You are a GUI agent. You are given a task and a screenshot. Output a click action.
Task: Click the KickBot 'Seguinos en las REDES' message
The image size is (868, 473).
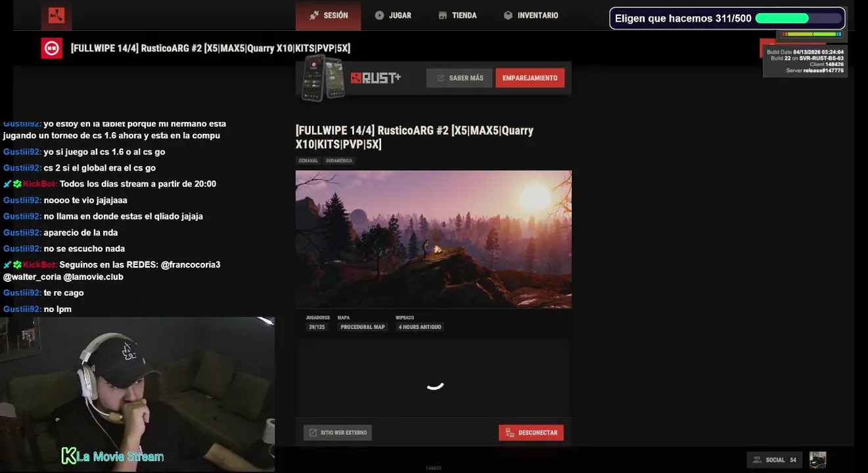(112, 271)
